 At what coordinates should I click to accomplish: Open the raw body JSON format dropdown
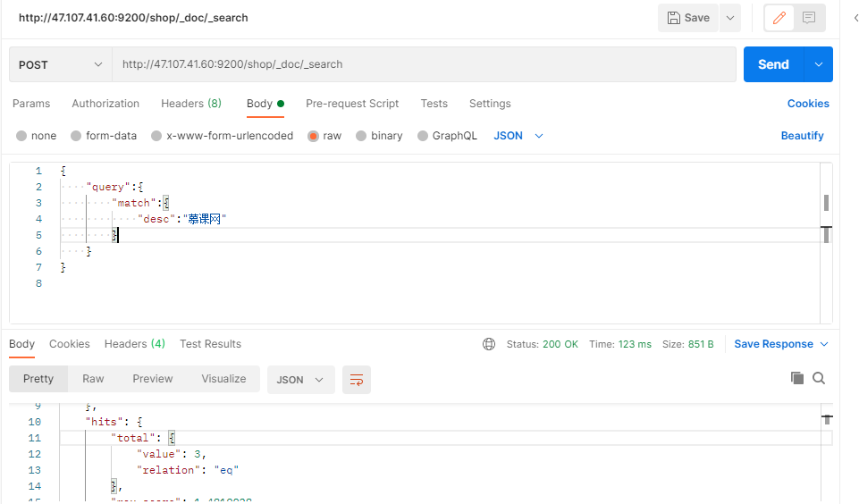[x=518, y=136]
